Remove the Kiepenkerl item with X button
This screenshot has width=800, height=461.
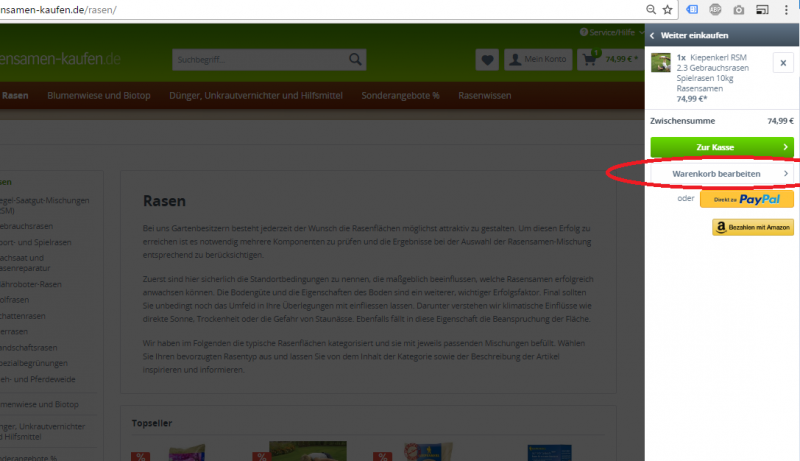783,63
